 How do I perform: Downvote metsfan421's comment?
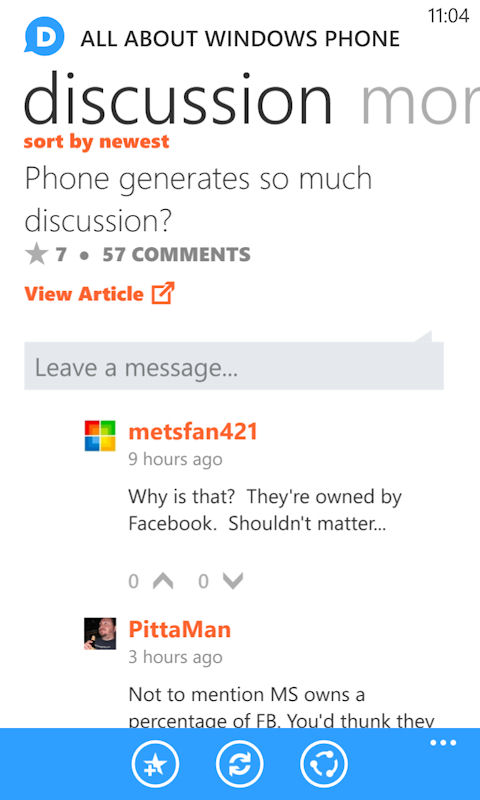tap(233, 581)
